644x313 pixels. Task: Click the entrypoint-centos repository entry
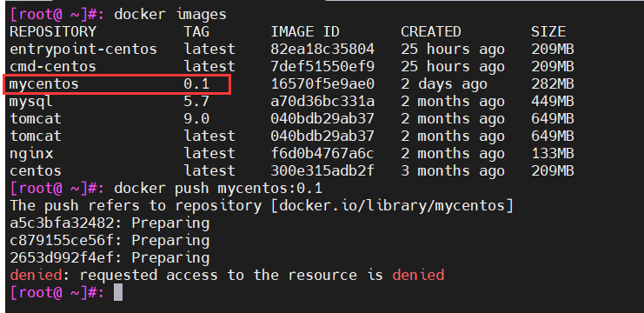(83, 50)
